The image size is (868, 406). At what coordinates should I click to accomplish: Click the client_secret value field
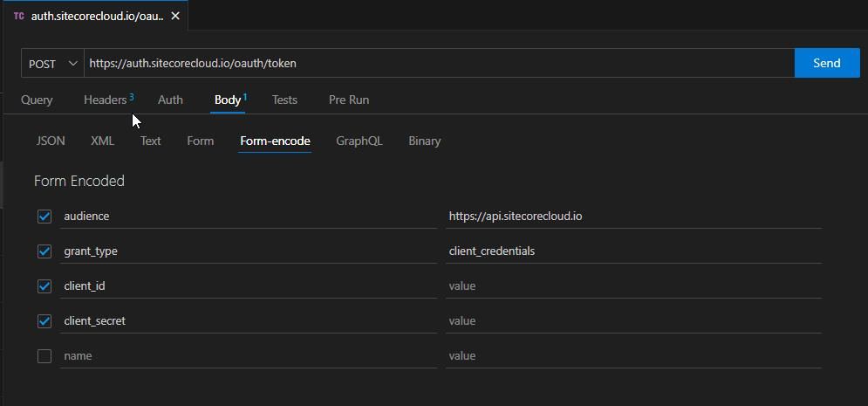click(633, 321)
